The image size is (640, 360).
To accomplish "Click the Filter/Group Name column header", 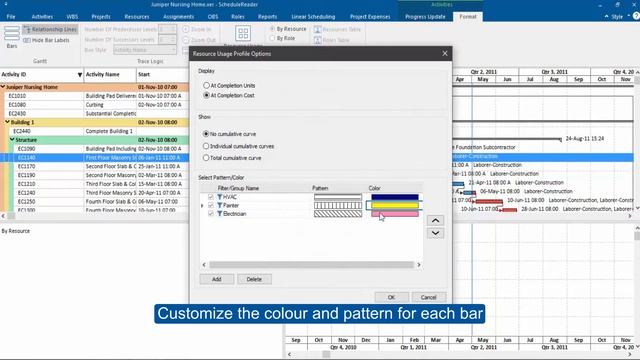I will pos(238,188).
